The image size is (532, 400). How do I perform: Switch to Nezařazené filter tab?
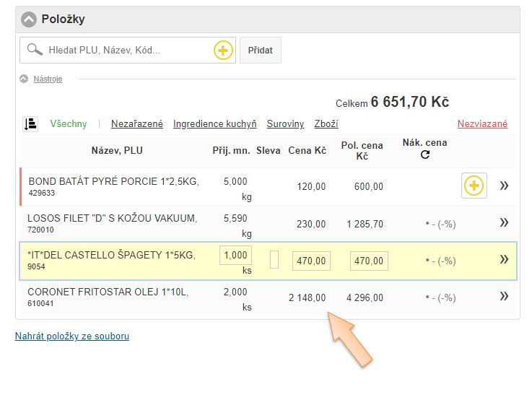pos(137,124)
